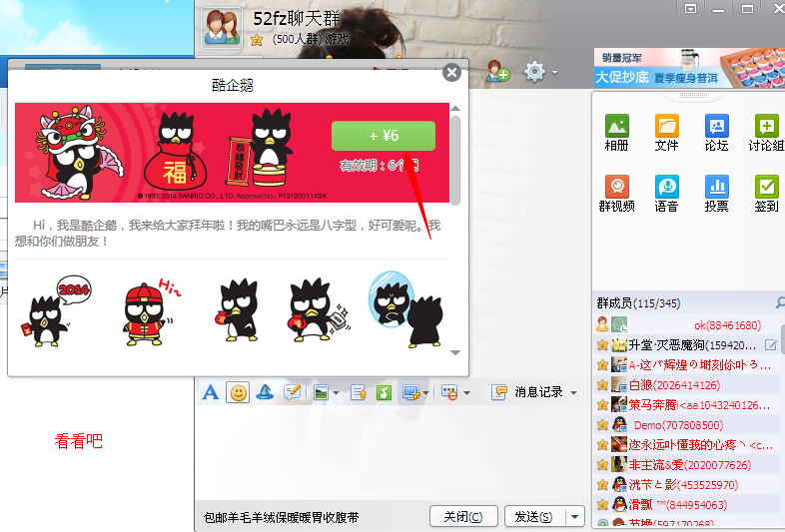The image size is (785, 532).
Task: Open the 讨论组 discussion group app
Action: [x=766, y=132]
